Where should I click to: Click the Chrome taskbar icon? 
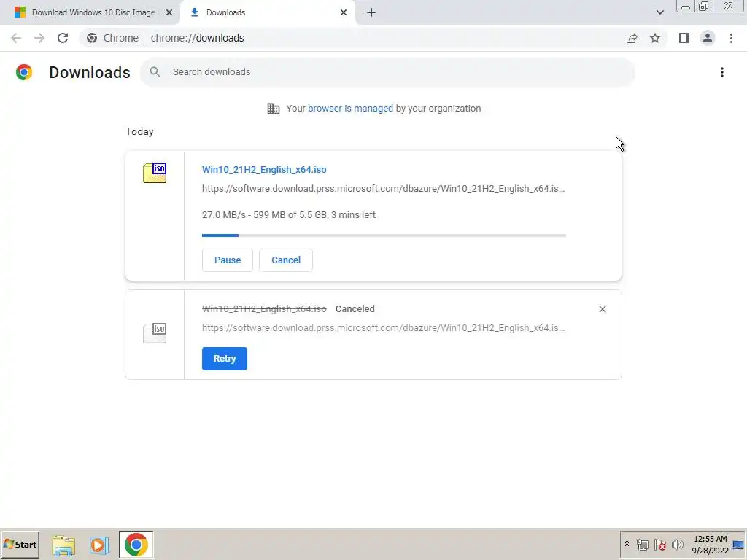[136, 545]
